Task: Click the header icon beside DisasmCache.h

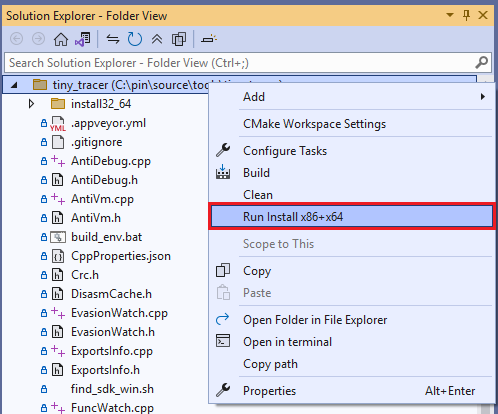Action: point(58,294)
